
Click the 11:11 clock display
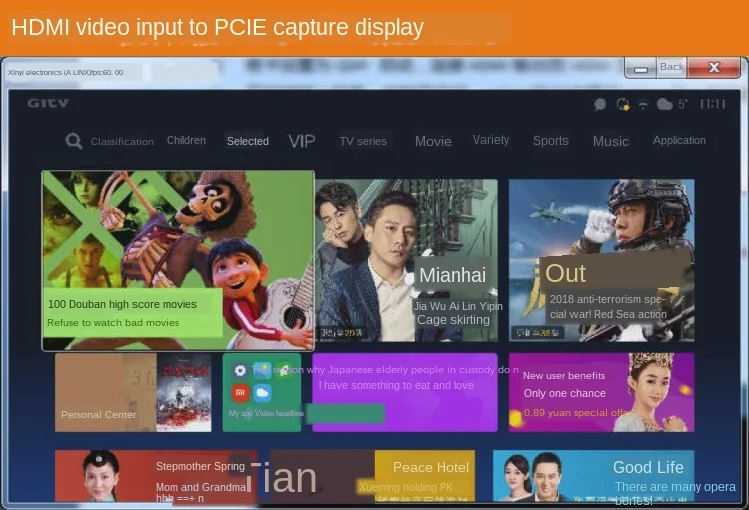point(713,104)
